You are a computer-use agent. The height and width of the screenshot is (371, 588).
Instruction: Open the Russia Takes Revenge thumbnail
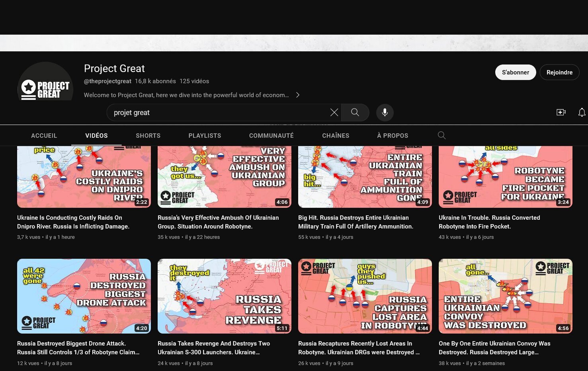coord(225,296)
